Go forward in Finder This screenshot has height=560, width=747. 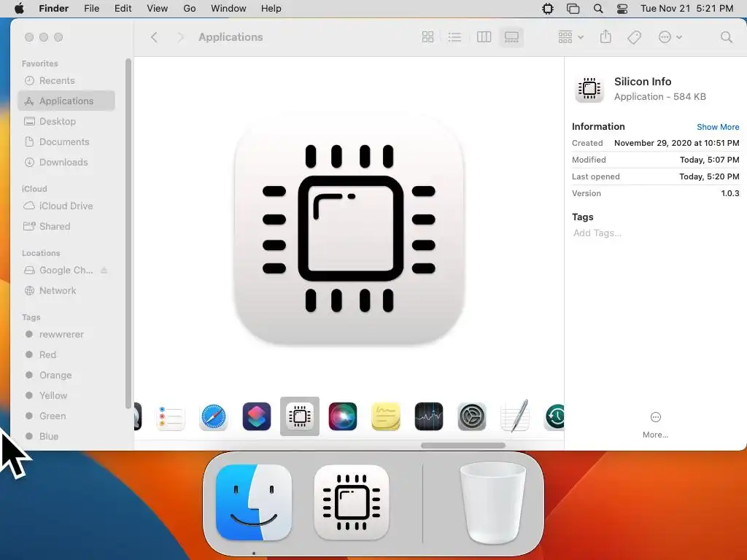(180, 37)
